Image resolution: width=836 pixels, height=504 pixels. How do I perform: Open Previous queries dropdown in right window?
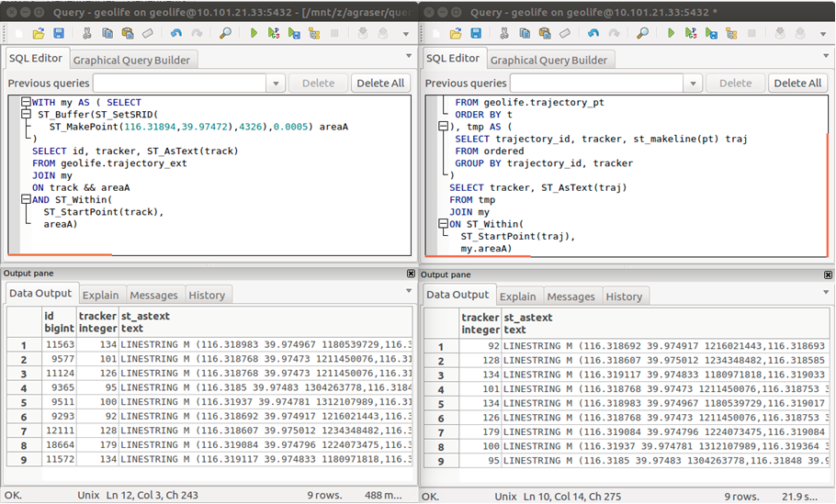point(694,84)
